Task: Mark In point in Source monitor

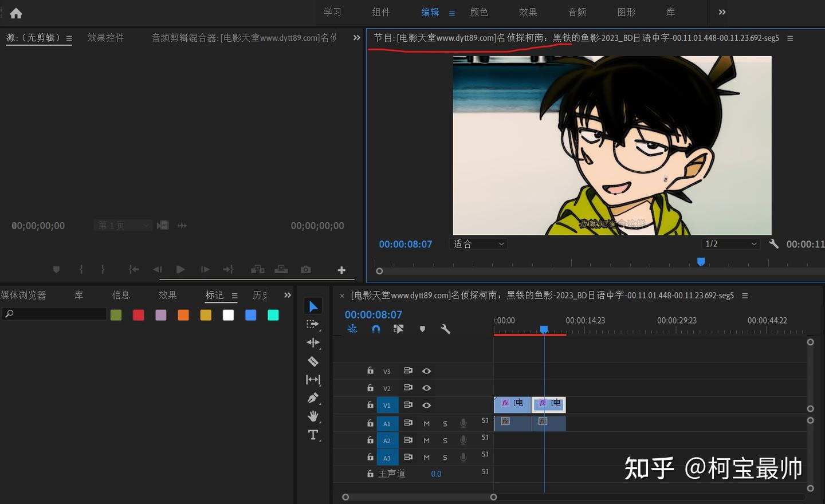Action: click(x=81, y=269)
